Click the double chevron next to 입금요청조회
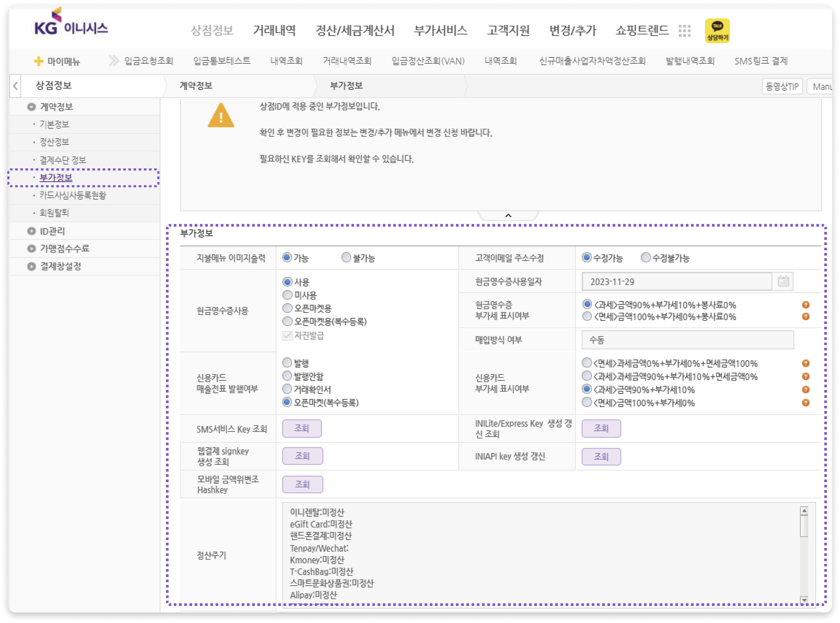840x623 pixels. pyautogui.click(x=114, y=61)
